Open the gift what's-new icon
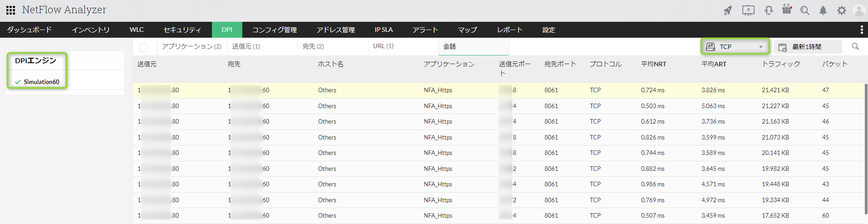 coord(787,10)
